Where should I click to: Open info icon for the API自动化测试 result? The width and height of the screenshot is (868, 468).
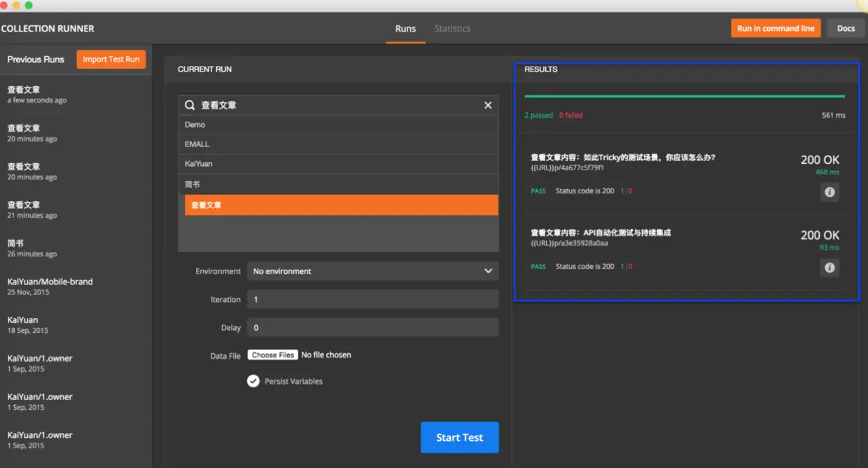pos(829,268)
